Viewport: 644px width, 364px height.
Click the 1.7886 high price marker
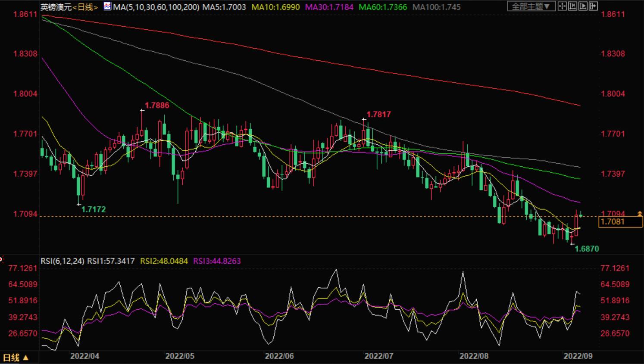(x=157, y=106)
